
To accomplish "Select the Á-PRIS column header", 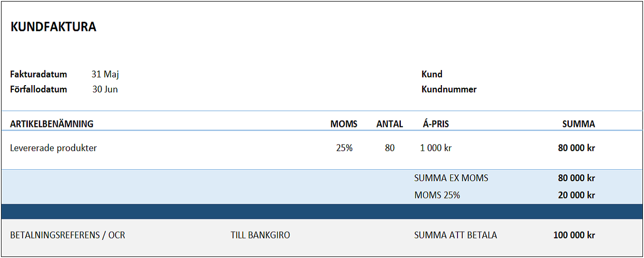I will 435,124.
